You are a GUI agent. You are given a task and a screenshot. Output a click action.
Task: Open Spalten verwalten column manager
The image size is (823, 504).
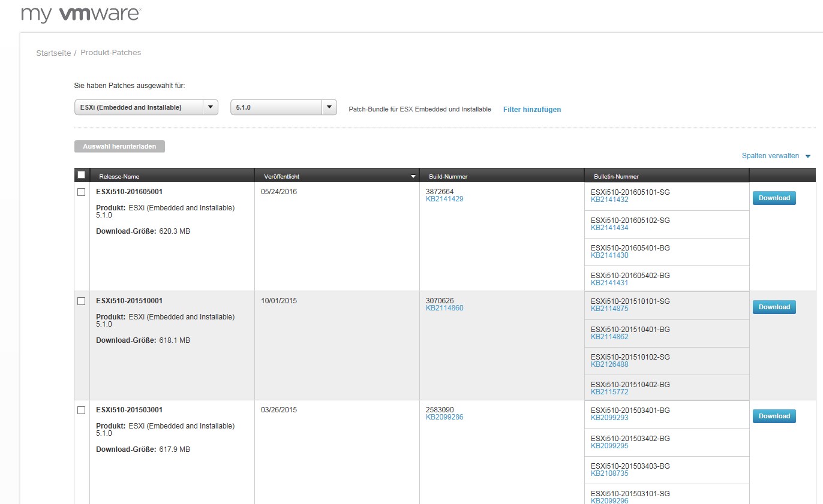point(770,156)
